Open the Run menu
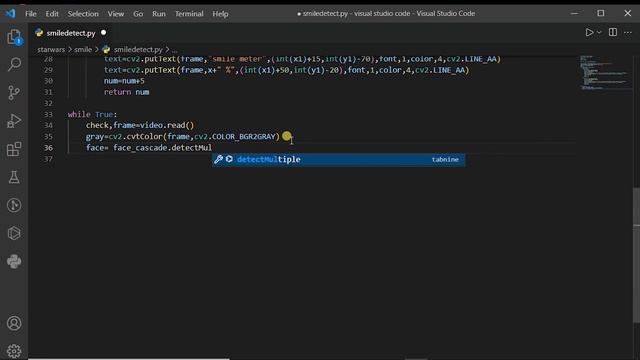The image size is (640, 360). (x=159, y=14)
